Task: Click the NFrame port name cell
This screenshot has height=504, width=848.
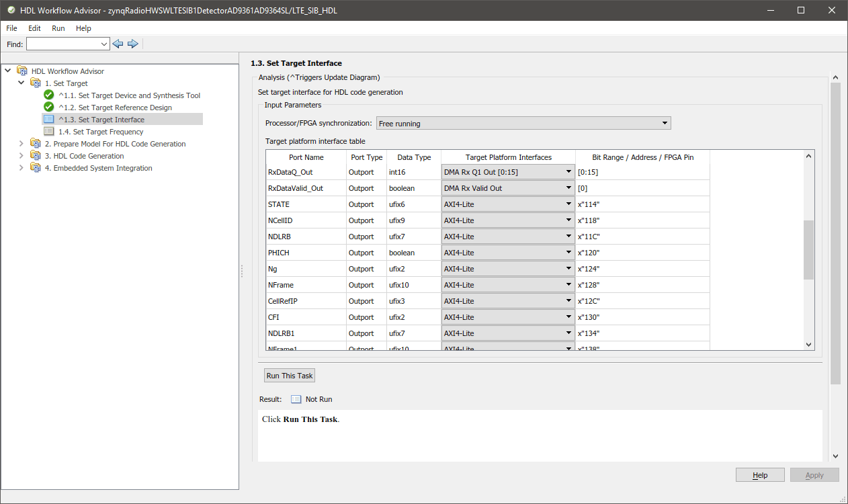Action: pyautogui.click(x=306, y=285)
